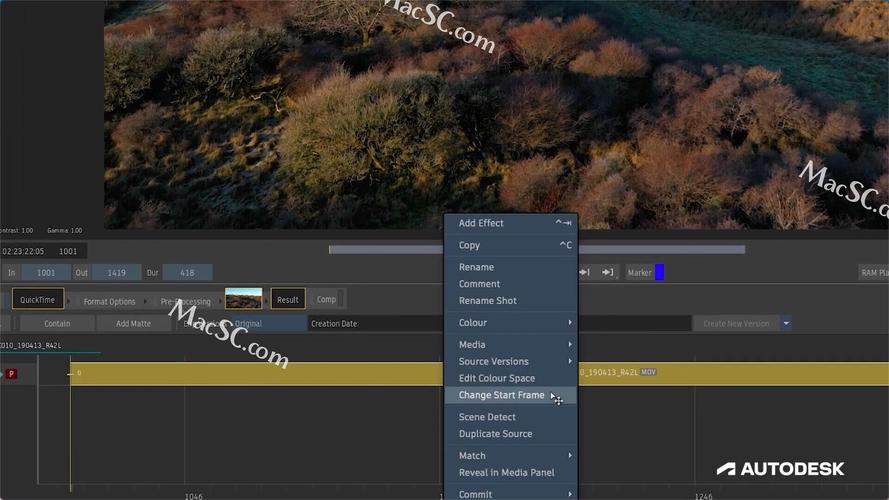
Task: Select the Comp button
Action: click(x=326, y=299)
